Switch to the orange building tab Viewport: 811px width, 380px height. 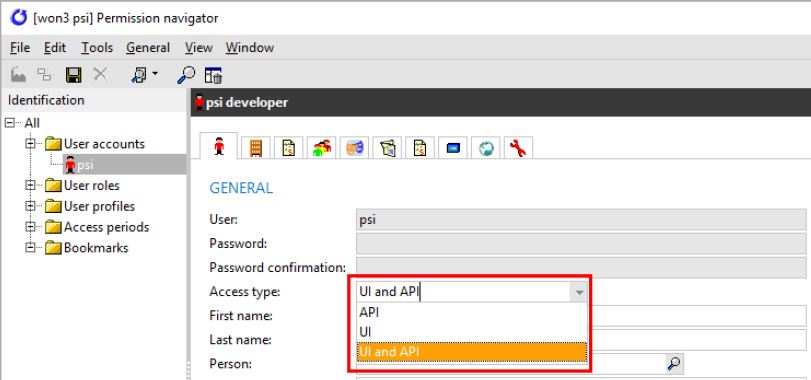256,148
